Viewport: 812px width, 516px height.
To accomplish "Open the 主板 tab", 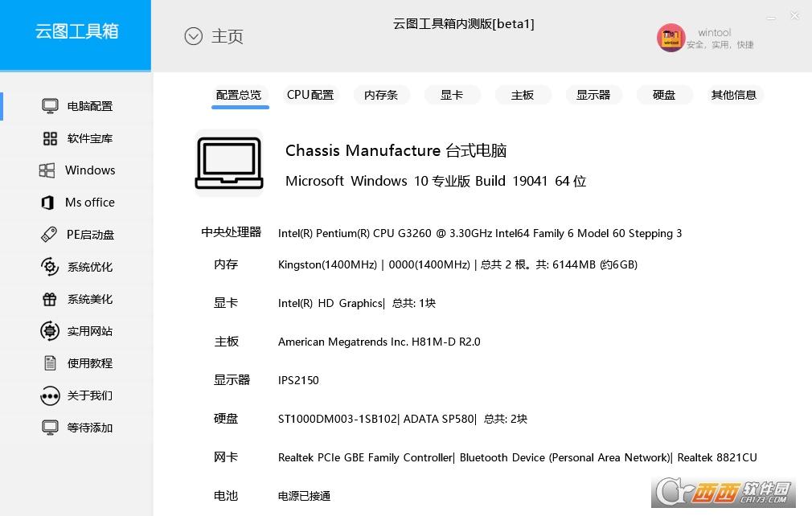I will click(523, 95).
